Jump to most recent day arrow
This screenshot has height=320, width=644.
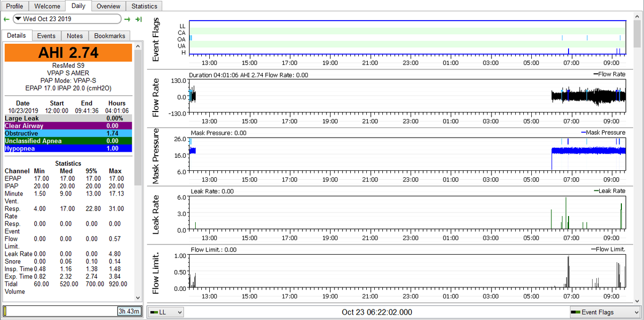(138, 19)
